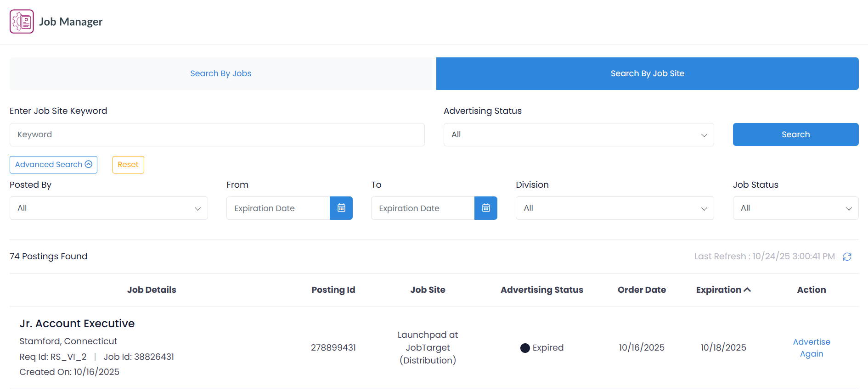Select the Search By Job Site tab
Image resolution: width=868 pixels, height=391 pixels.
[647, 73]
